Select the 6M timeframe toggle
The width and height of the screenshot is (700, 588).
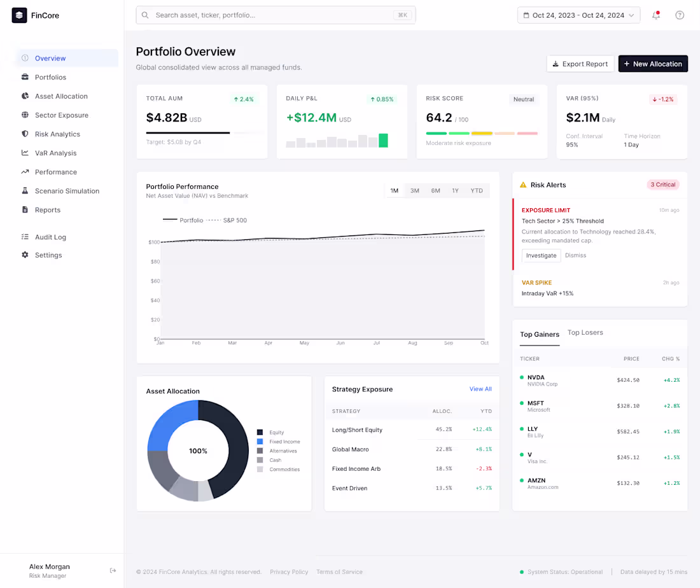pos(435,190)
